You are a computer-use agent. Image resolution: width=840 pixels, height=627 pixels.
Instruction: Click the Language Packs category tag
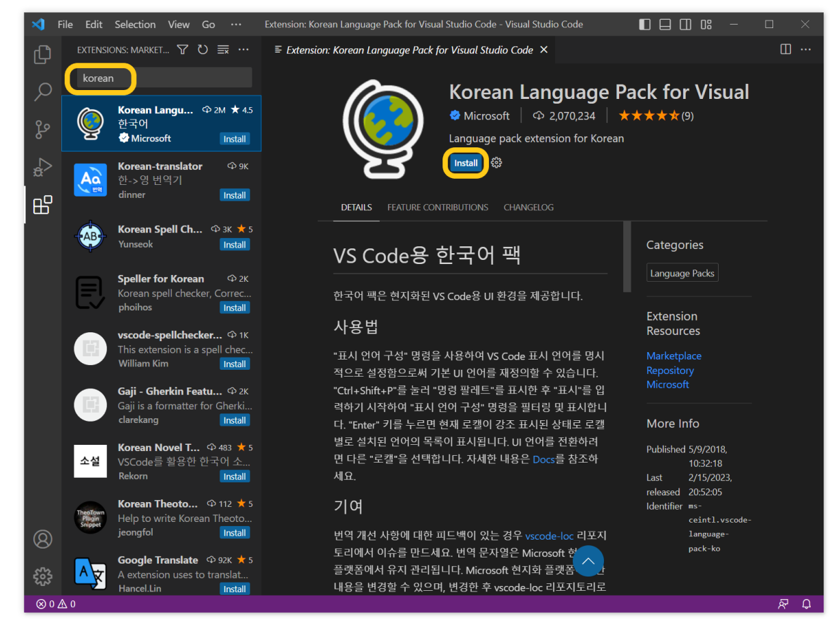pyautogui.click(x=682, y=274)
